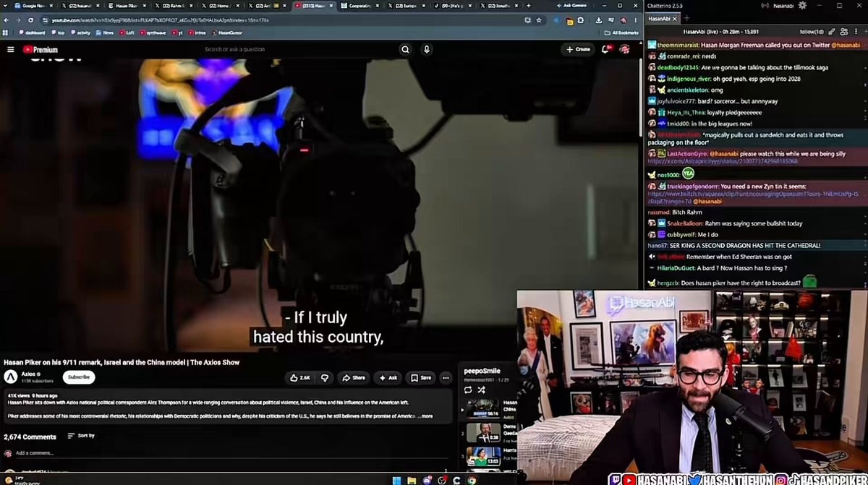This screenshot has width=868, height=485.
Task: Open File Explorer from the taskbar
Action: pos(412,480)
